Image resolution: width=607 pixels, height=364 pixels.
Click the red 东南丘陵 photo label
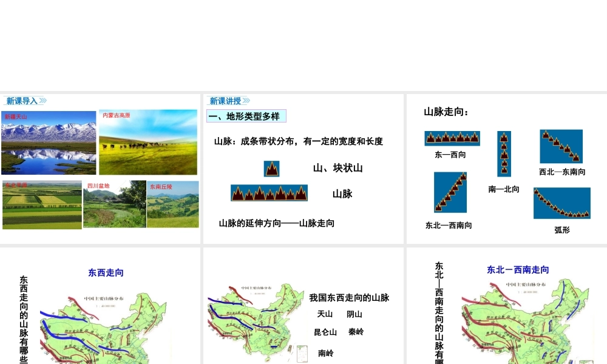point(161,187)
